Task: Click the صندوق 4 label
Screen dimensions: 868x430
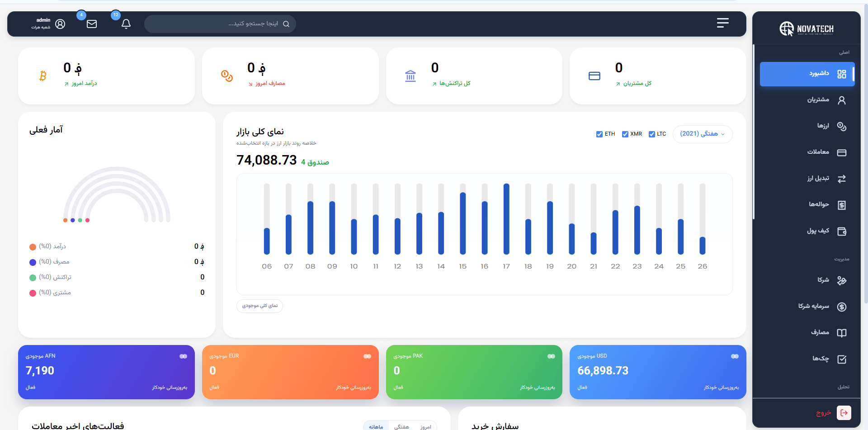Action: pos(315,162)
